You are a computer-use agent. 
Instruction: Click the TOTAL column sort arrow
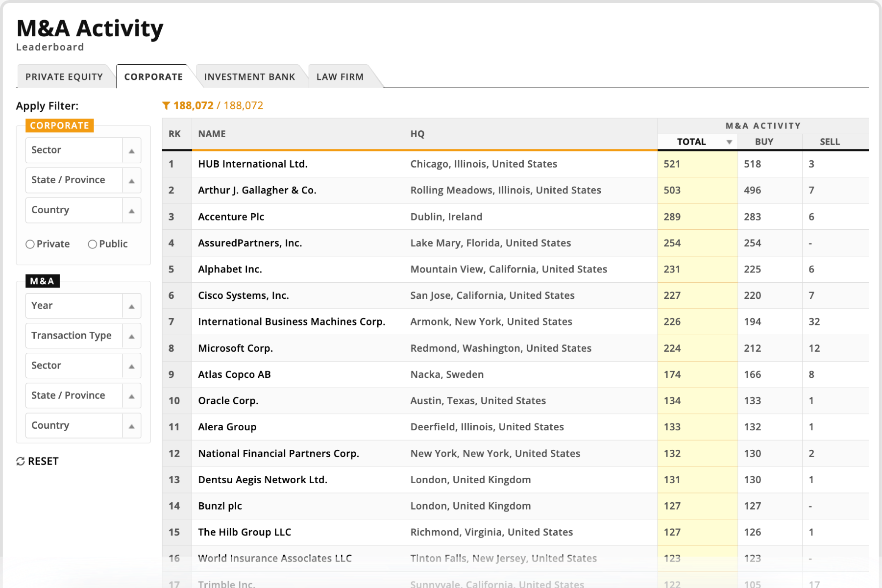[x=729, y=142]
